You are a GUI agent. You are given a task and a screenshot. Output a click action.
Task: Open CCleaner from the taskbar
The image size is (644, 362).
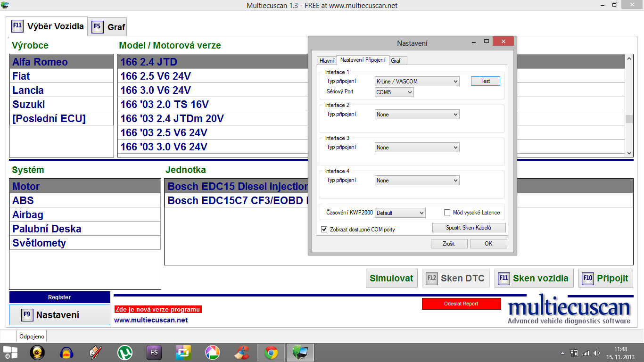point(241,353)
